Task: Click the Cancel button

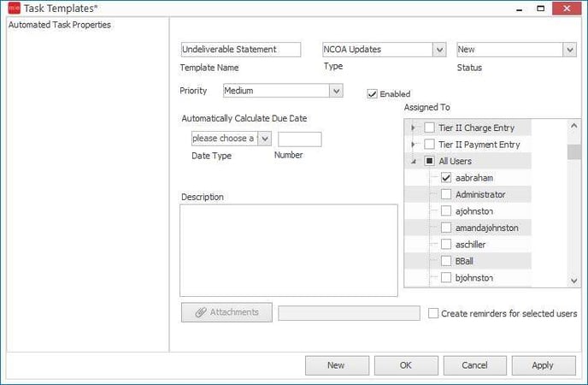Action: (x=474, y=365)
